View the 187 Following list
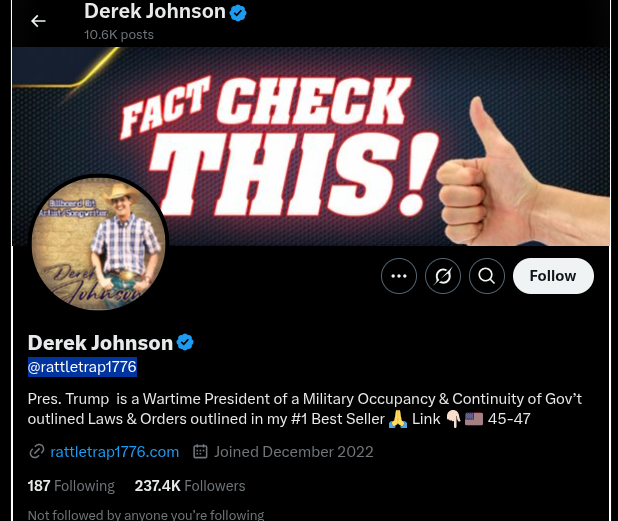Image resolution: width=618 pixels, height=521 pixels. point(71,486)
